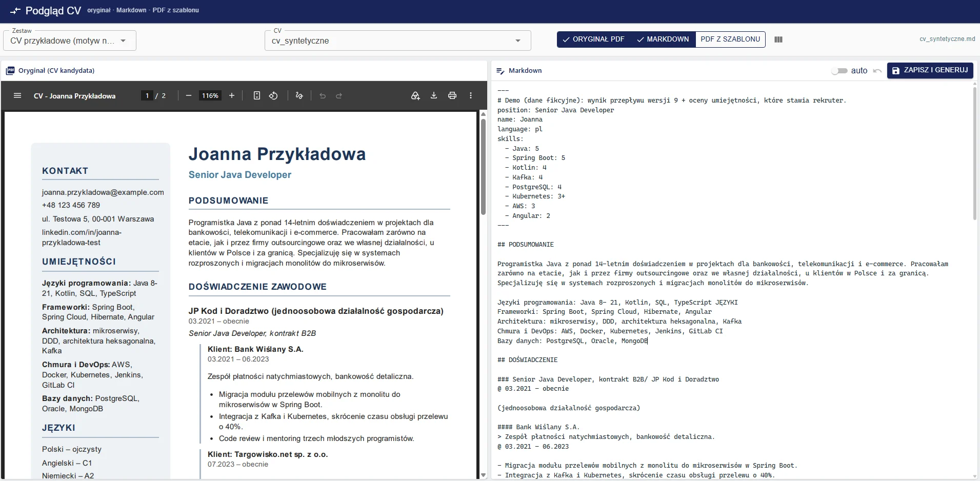This screenshot has height=481, width=980.
Task: Open the PDF viewer sidebar menu
Action: (17, 96)
